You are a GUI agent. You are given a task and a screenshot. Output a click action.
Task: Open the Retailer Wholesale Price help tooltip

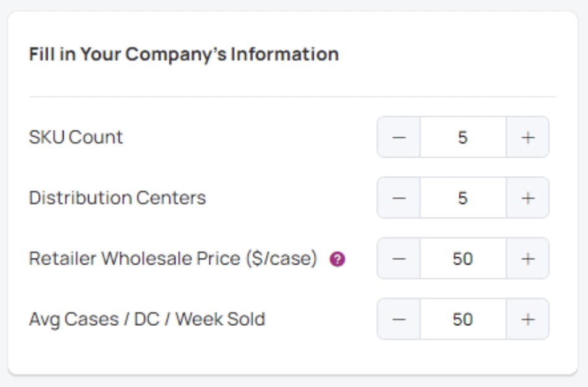(x=337, y=259)
